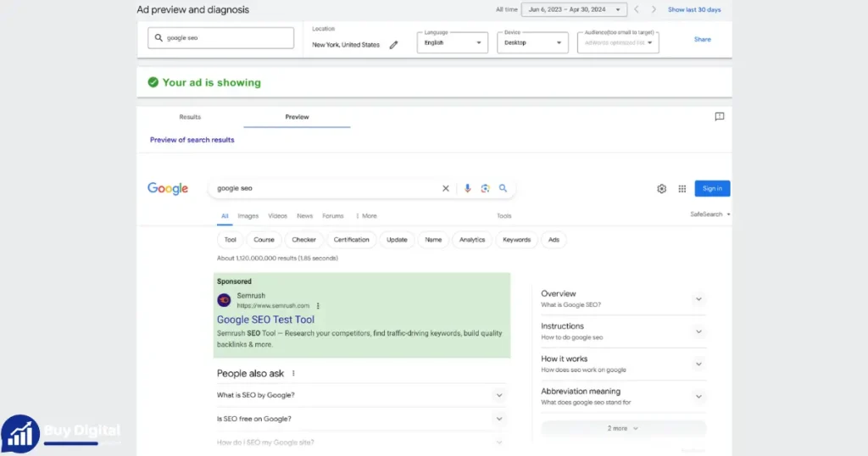Click the keyword input field 'google seo'
Image resolution: width=868 pixels, height=456 pixels.
tap(221, 37)
